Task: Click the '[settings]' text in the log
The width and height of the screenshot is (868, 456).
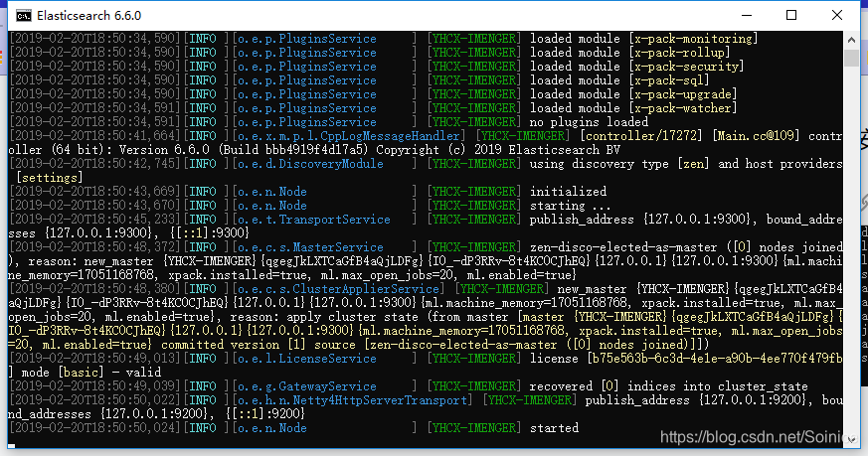Action: 50,178
